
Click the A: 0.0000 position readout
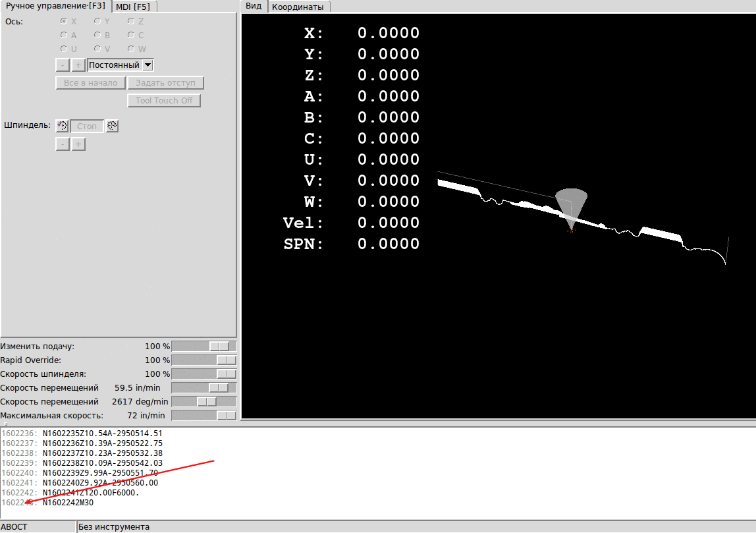[362, 96]
